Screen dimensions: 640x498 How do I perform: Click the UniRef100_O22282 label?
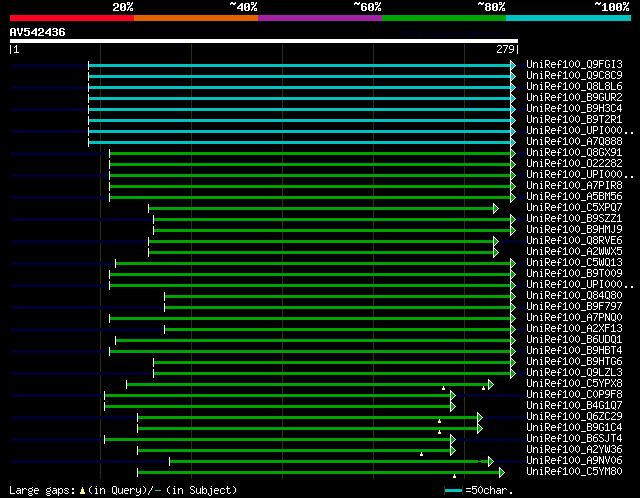click(574, 164)
